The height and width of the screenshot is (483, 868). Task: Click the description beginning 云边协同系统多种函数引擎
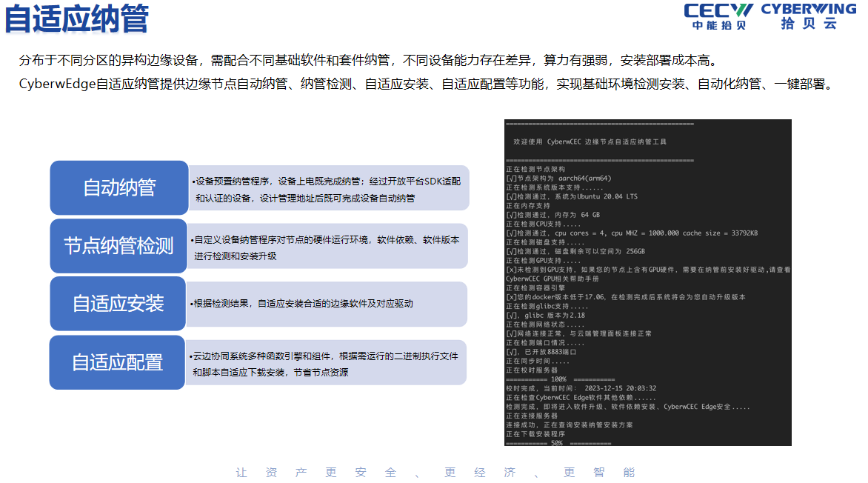point(324,364)
